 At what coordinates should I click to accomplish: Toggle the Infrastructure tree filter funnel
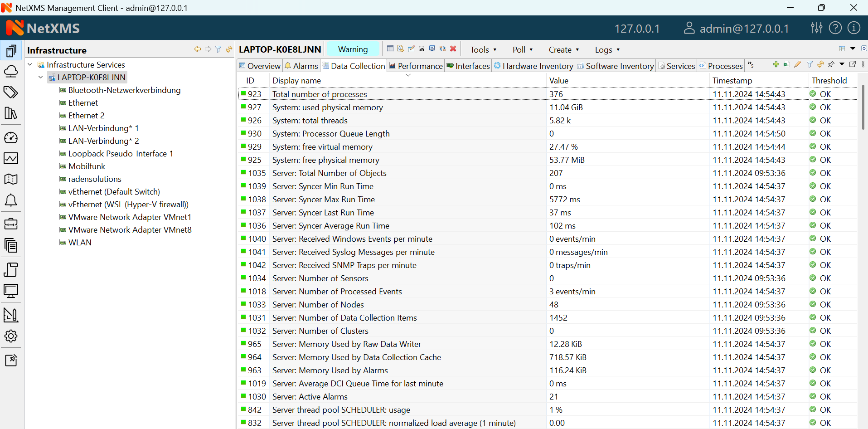(x=218, y=49)
